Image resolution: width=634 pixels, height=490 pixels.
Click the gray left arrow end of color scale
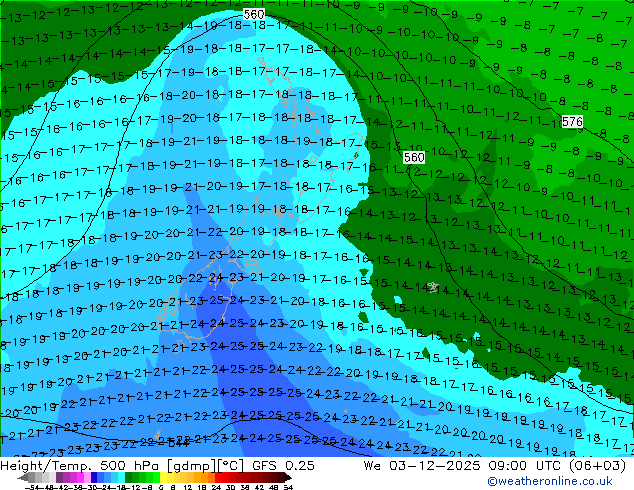coord(22,477)
